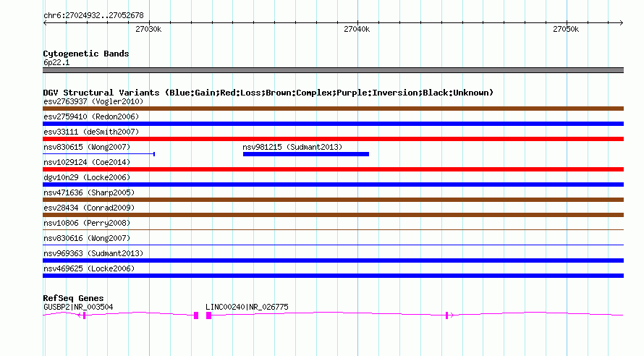
Task: Click the esv2763937 (Vogler2010) label
Action: point(93,101)
